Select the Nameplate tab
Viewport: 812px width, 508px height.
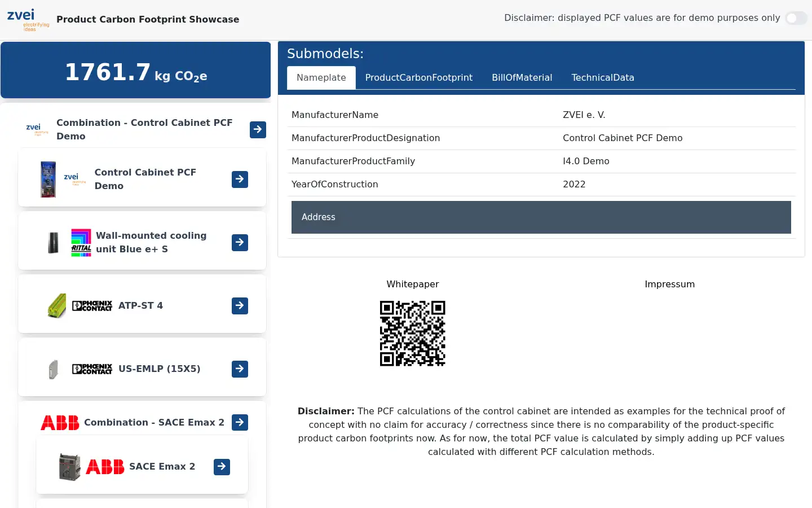pyautogui.click(x=321, y=78)
